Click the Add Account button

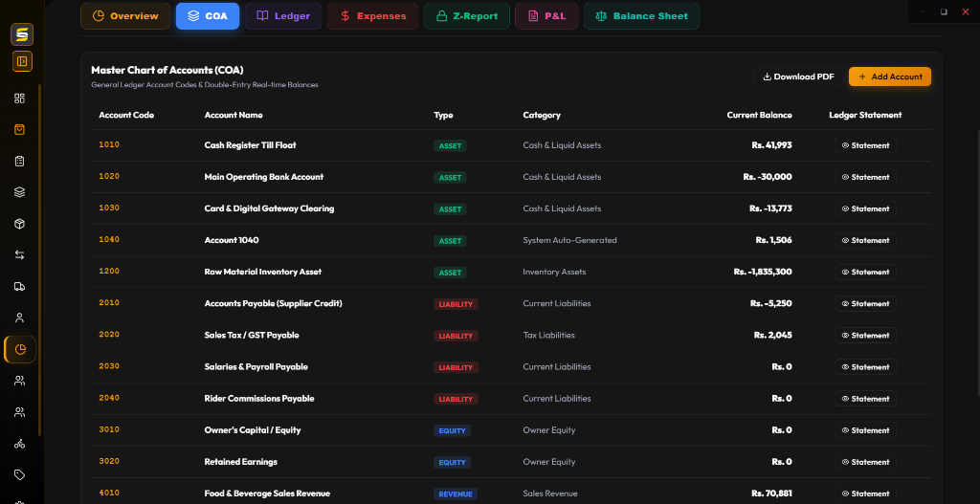tap(890, 77)
